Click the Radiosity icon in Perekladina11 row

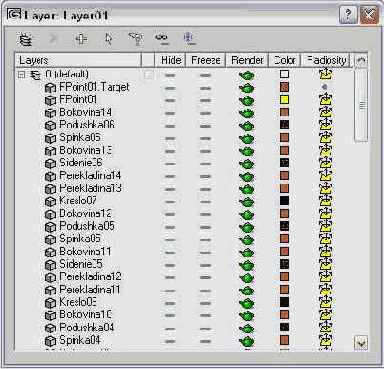pos(326,290)
